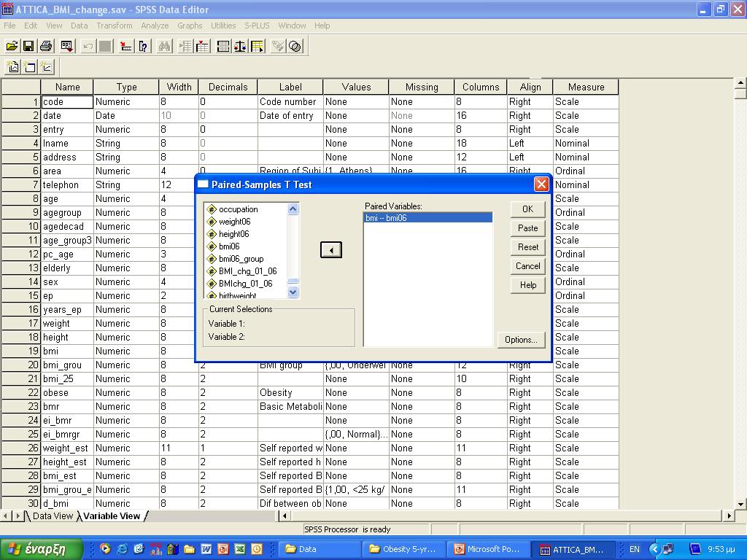
Task: Click right arrow of horizontal scrollbar
Action: [x=729, y=516]
